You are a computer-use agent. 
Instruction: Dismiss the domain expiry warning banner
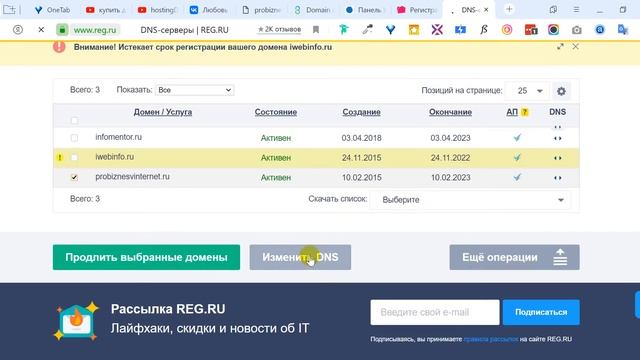point(576,47)
